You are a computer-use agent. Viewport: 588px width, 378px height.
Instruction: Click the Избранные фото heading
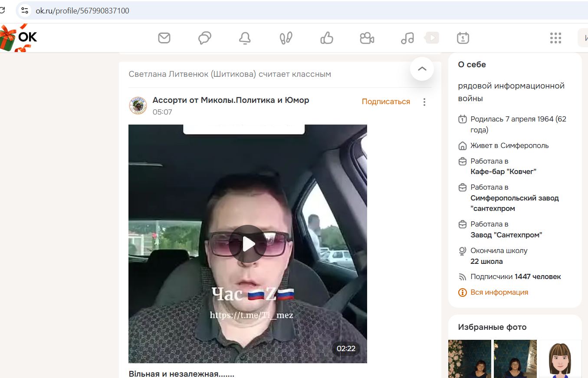(492, 327)
